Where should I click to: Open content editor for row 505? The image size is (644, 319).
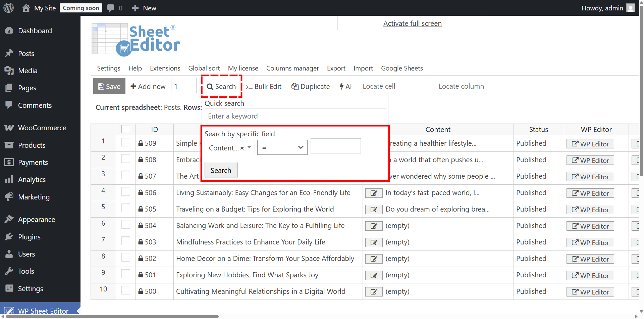coord(374,210)
